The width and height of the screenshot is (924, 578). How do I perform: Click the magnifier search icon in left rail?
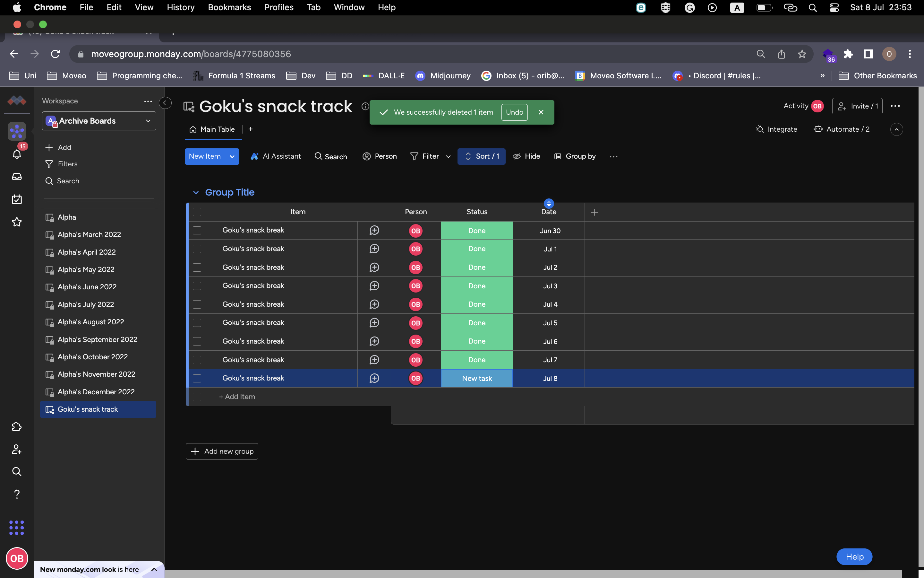click(17, 471)
